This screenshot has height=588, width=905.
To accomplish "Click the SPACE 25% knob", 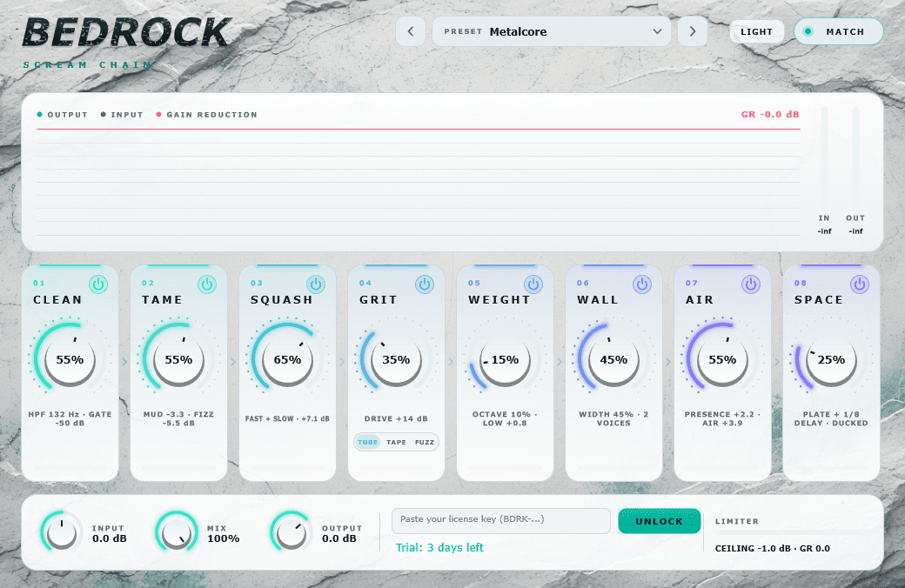I will click(831, 360).
